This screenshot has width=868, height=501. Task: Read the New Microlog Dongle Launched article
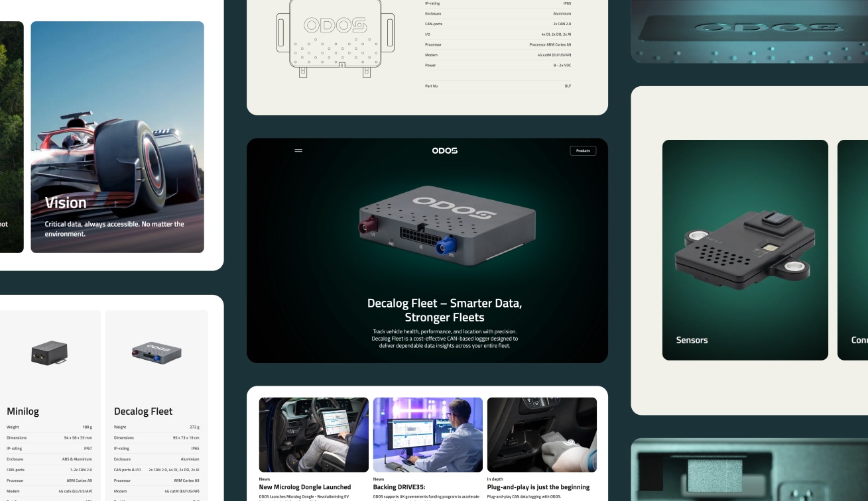305,487
